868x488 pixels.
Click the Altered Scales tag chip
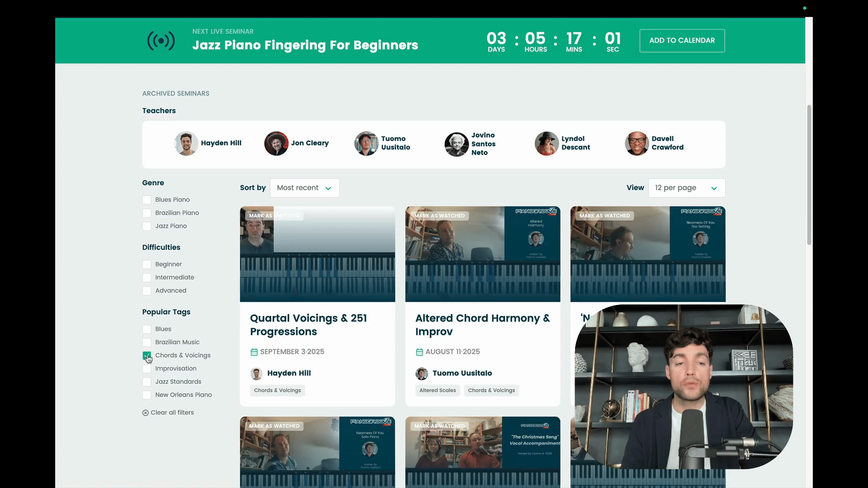[x=437, y=390]
